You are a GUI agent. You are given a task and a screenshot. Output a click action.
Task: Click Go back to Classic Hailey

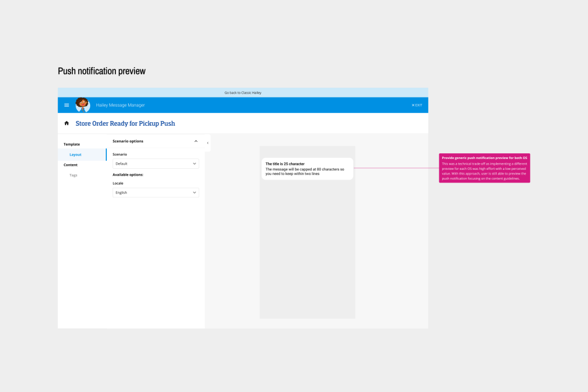click(242, 92)
